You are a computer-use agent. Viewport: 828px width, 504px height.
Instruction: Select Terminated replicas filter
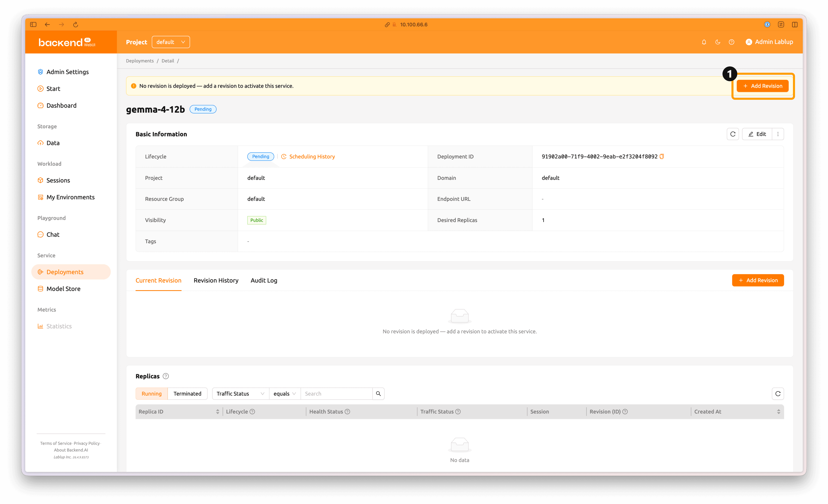(x=187, y=394)
